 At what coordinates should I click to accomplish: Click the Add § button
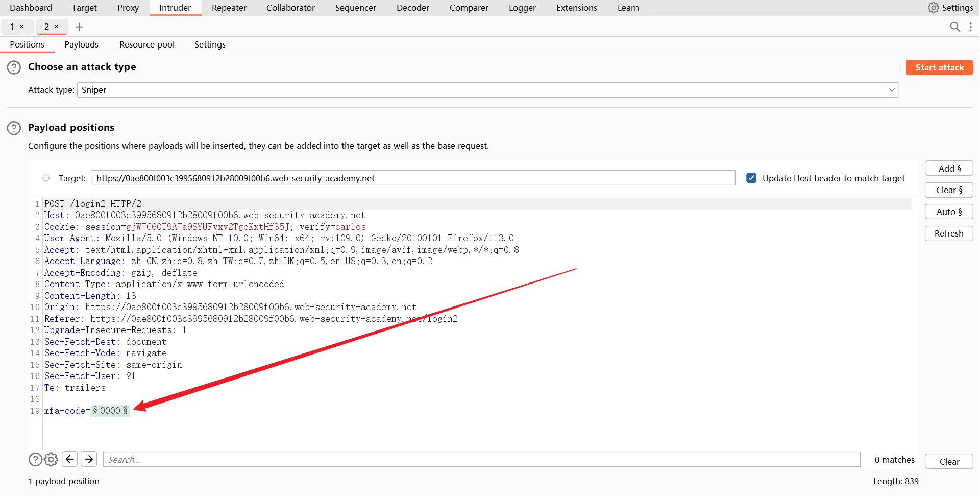tap(948, 169)
